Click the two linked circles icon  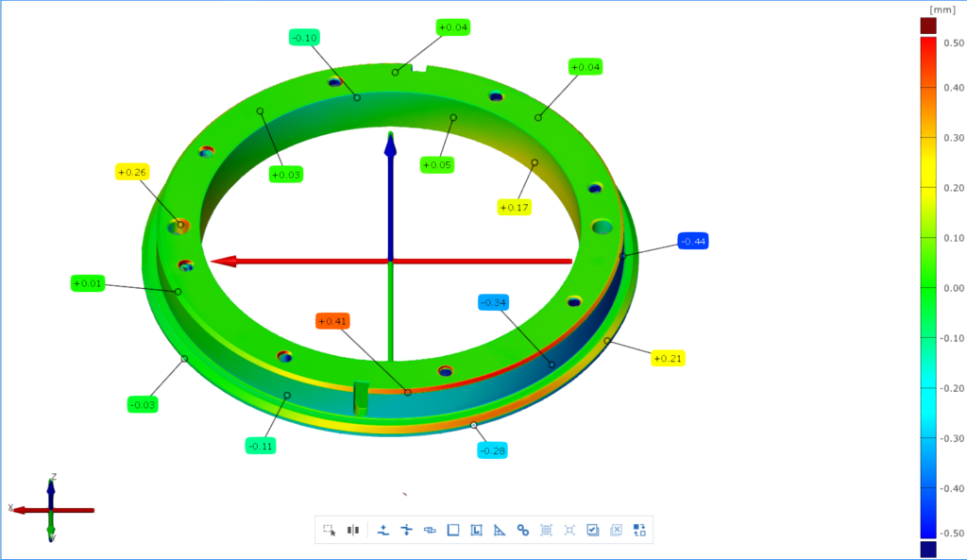[x=523, y=530]
